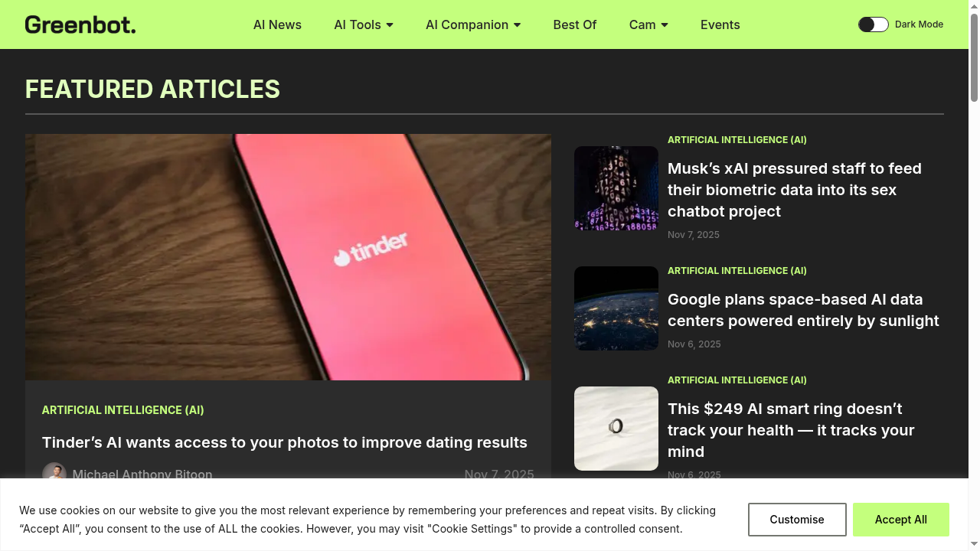Click the category label above the Tinder headline
The image size is (980, 551).
(123, 410)
